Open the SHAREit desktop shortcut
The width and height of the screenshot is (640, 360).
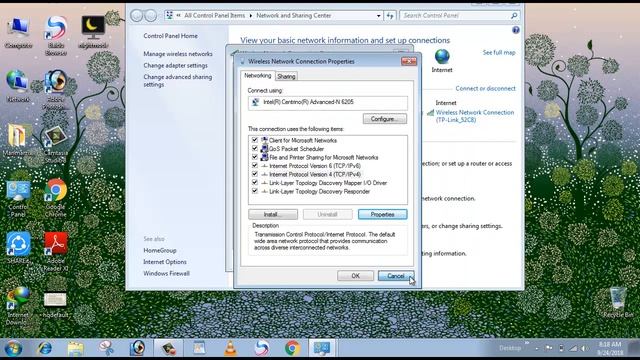pos(18,248)
